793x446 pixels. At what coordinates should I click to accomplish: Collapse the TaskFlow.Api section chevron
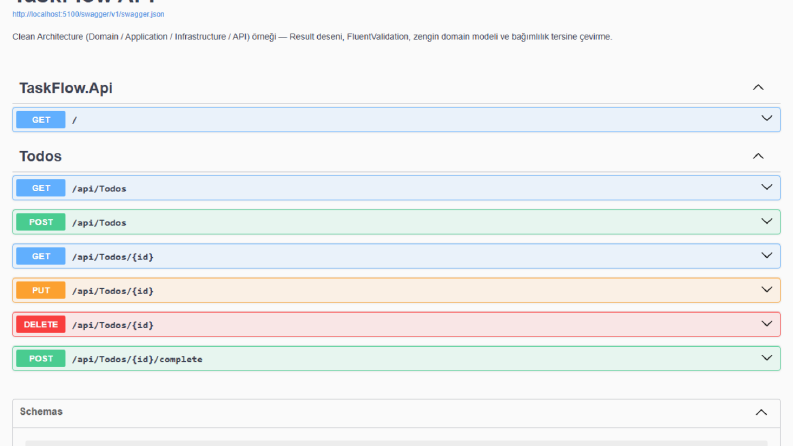coord(758,87)
